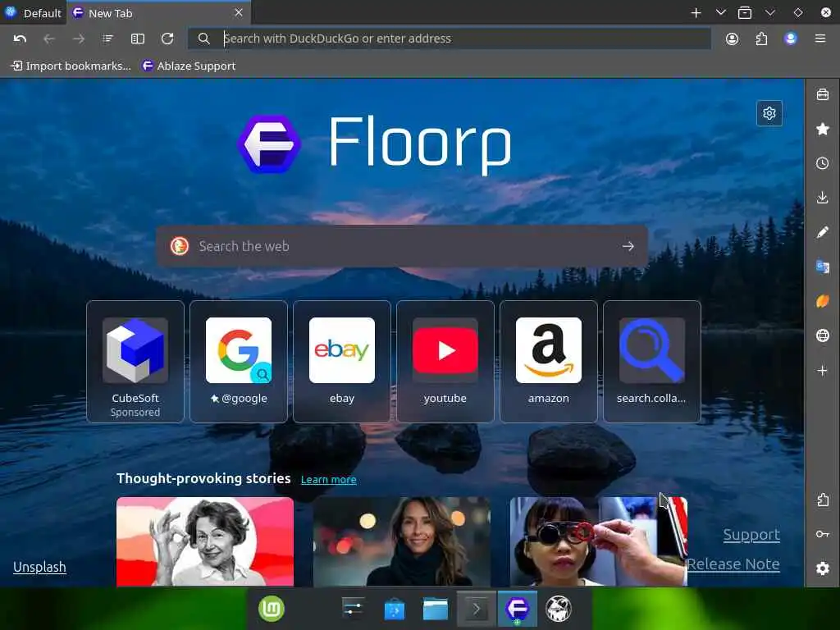
Task: Open the terminal in dock
Action: point(477,609)
